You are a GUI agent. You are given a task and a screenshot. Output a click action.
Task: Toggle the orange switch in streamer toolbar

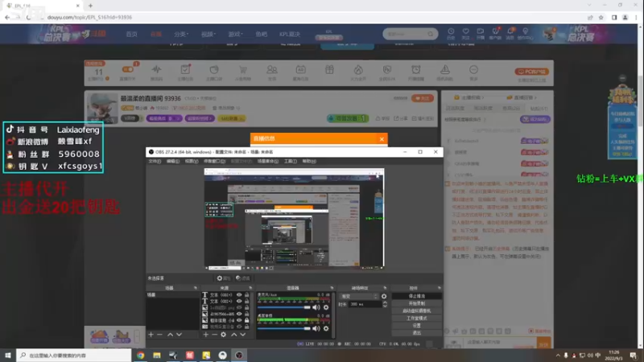tap(128, 69)
